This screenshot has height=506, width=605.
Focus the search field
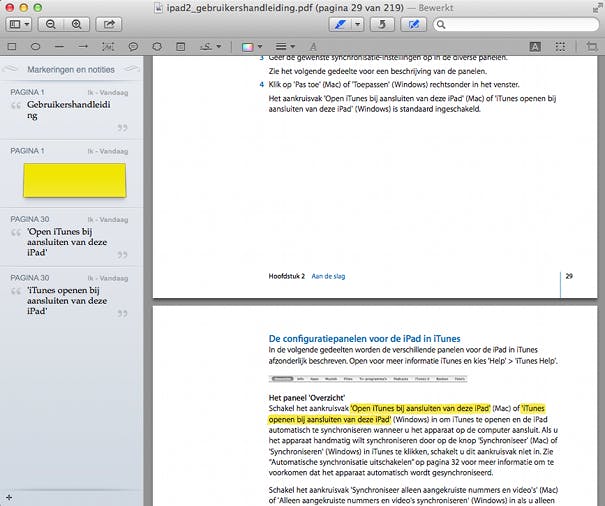[516, 25]
